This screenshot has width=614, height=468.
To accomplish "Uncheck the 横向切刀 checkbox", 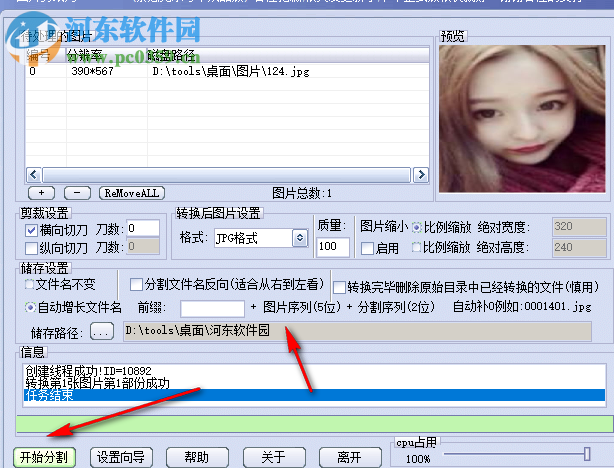I will [31, 230].
